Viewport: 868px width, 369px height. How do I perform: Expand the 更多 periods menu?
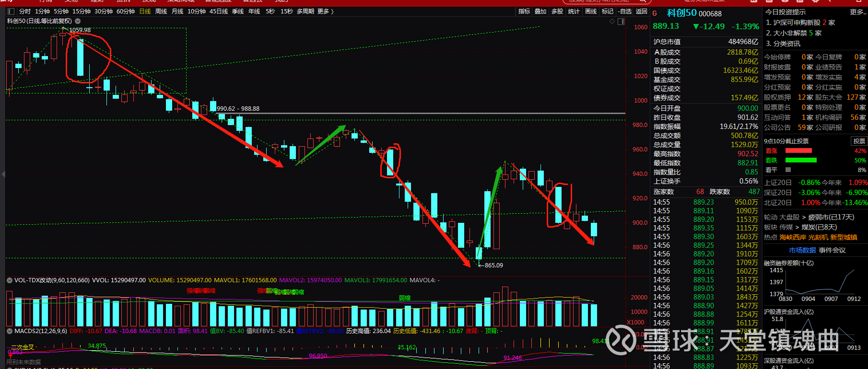325,11
